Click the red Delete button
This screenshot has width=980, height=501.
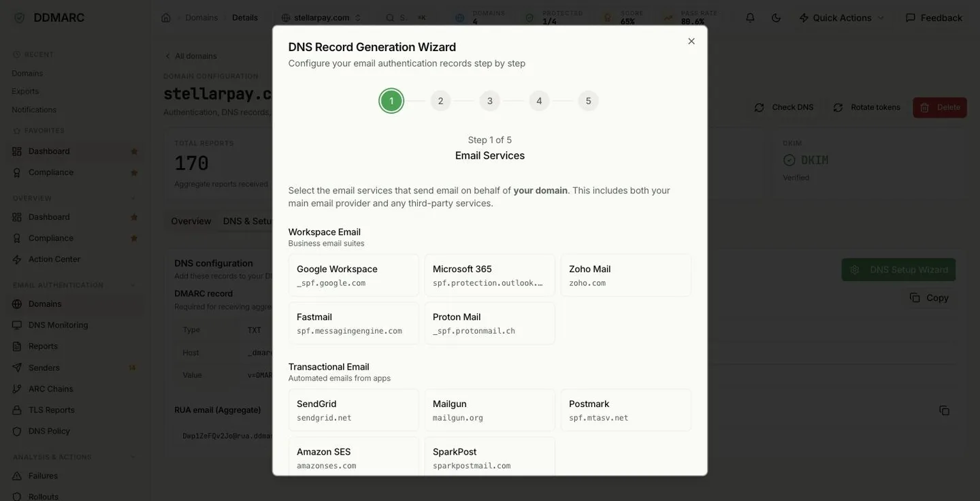click(x=940, y=108)
